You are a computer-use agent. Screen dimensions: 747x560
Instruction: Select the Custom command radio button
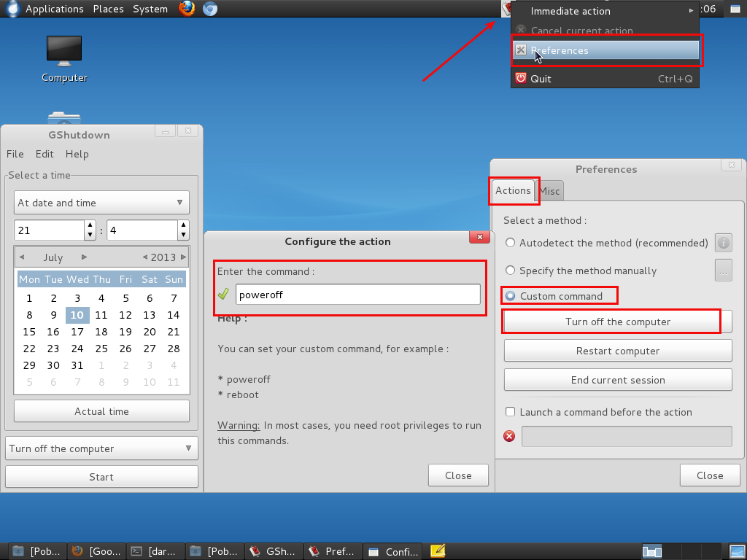(x=510, y=296)
